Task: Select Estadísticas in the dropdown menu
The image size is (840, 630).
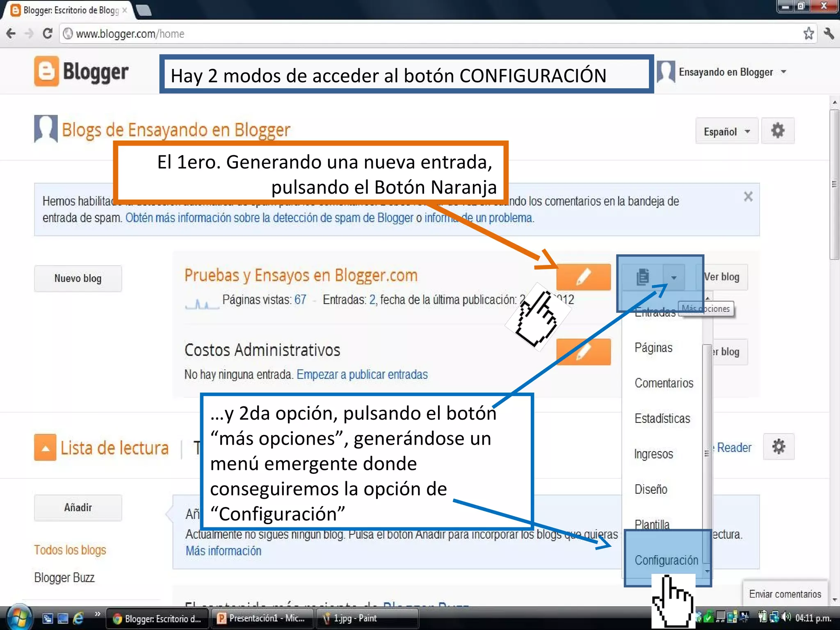Action: (x=662, y=418)
